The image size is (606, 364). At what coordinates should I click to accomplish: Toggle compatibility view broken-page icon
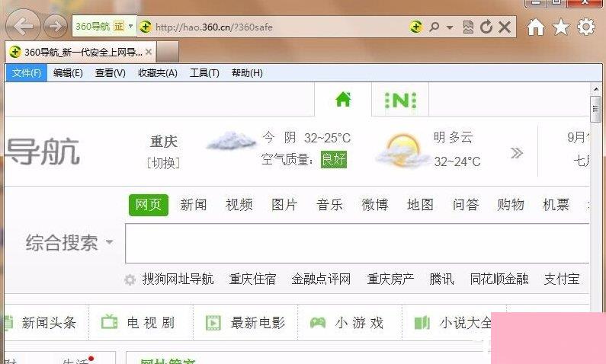[468, 27]
